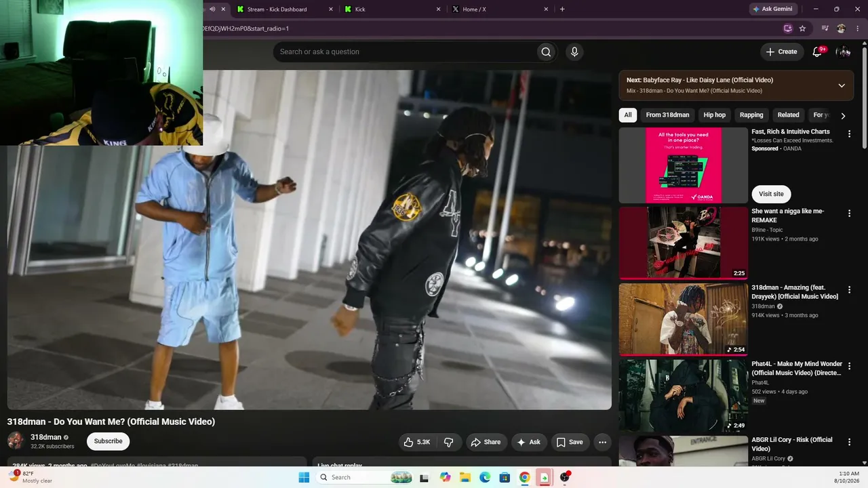The width and height of the screenshot is (868, 488).
Task: Bookmark this page with the star icon
Action: pos(802,28)
